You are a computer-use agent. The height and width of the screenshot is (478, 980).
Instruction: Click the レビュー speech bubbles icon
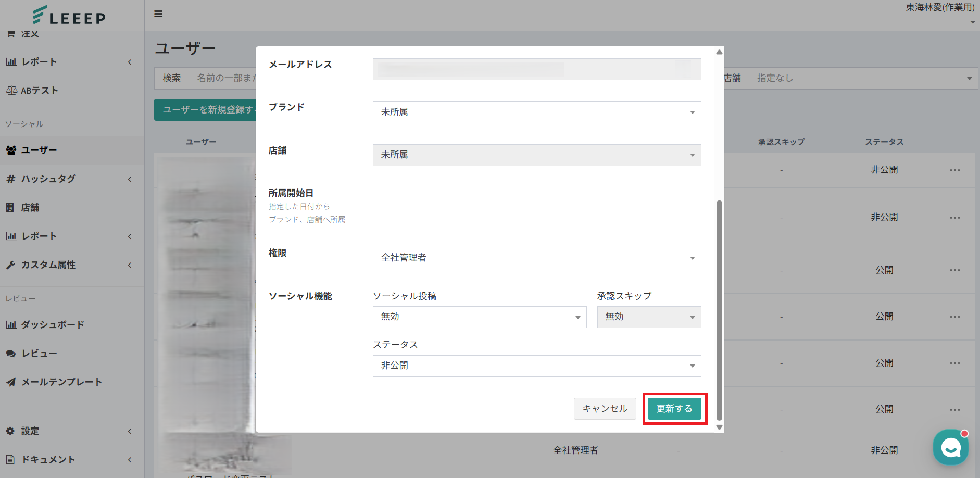(11, 354)
